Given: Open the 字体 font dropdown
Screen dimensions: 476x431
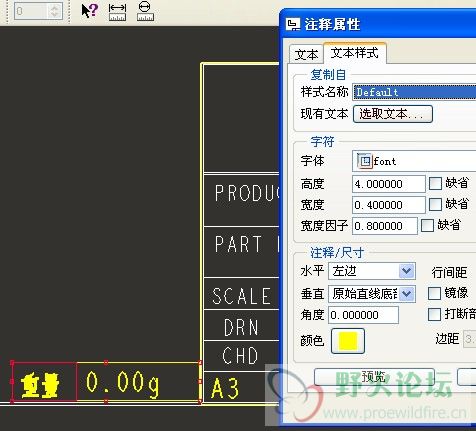Looking at the screenshot, I should coord(414,161).
